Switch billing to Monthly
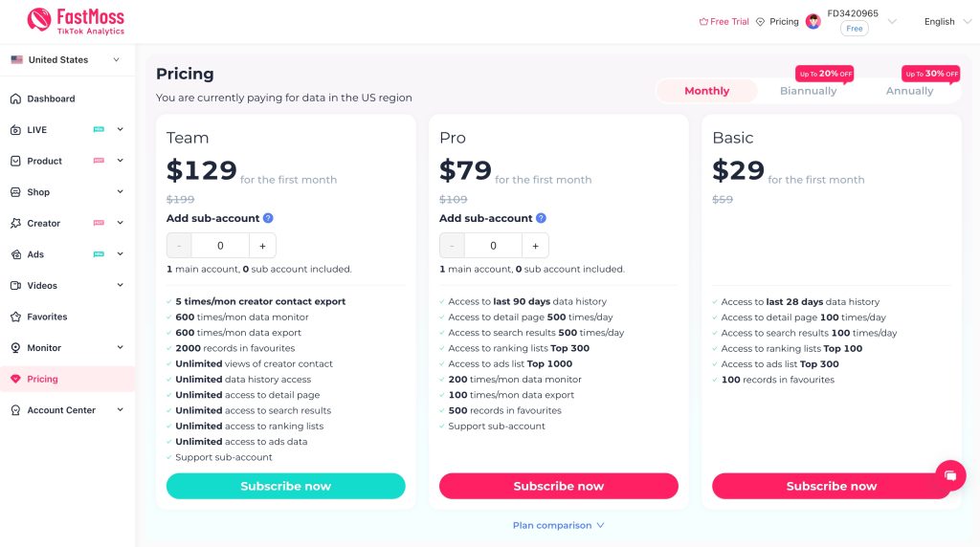This screenshot has height=547, width=980. (706, 91)
